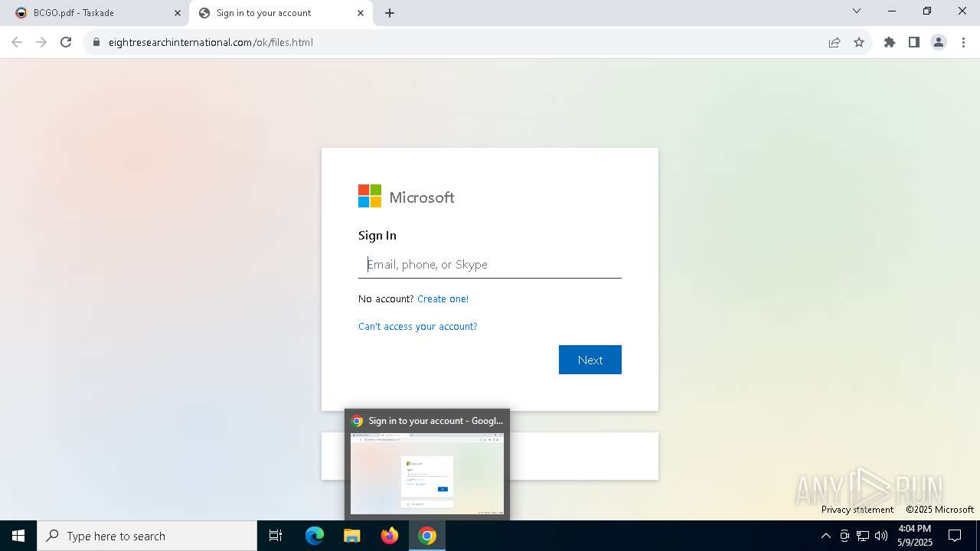This screenshot has width=980, height=551.
Task: Click the Create one! link
Action: coord(443,298)
